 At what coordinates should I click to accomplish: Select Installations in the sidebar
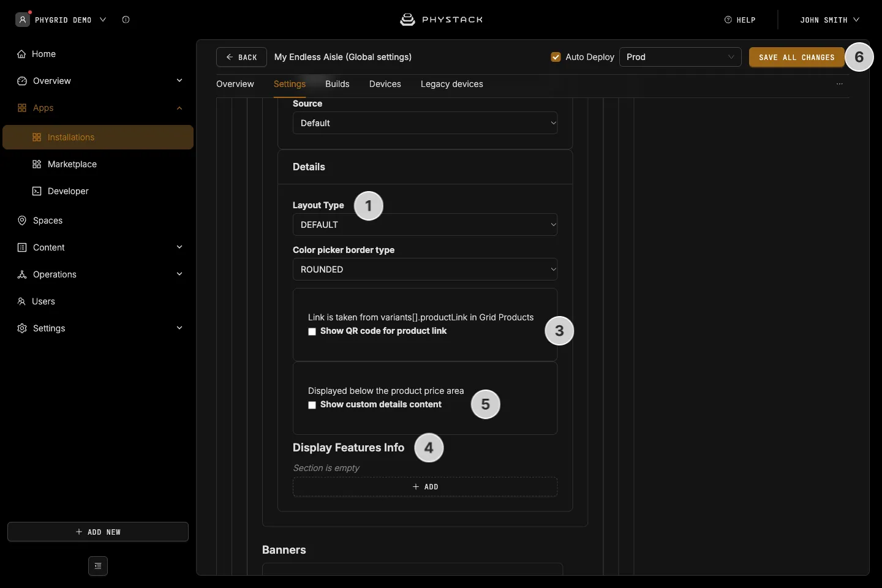(x=98, y=137)
